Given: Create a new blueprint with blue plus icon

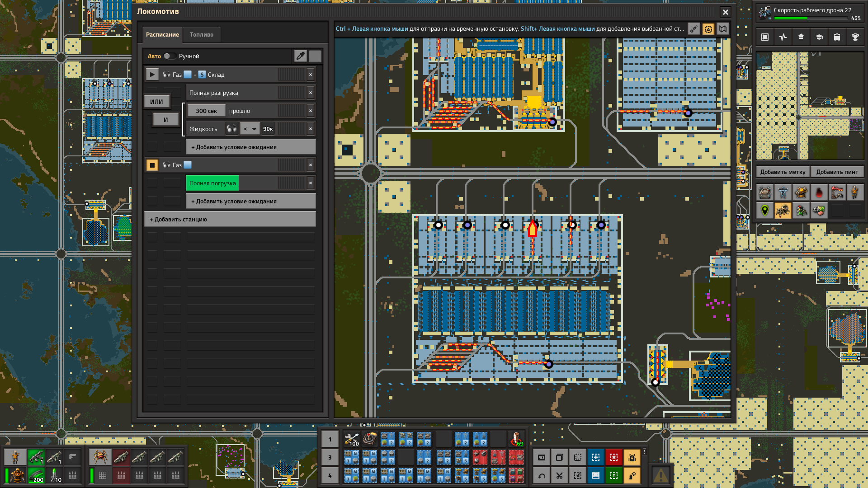Looking at the screenshot, I should 596,457.
